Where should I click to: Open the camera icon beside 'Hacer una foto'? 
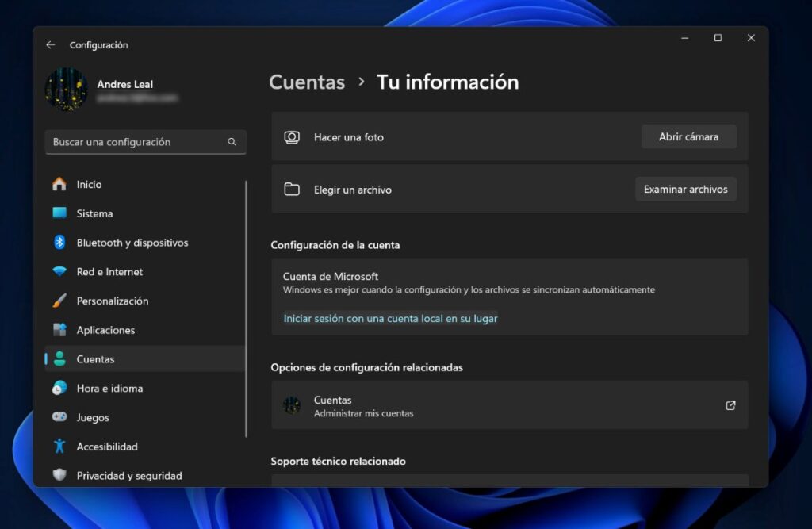coord(293,136)
